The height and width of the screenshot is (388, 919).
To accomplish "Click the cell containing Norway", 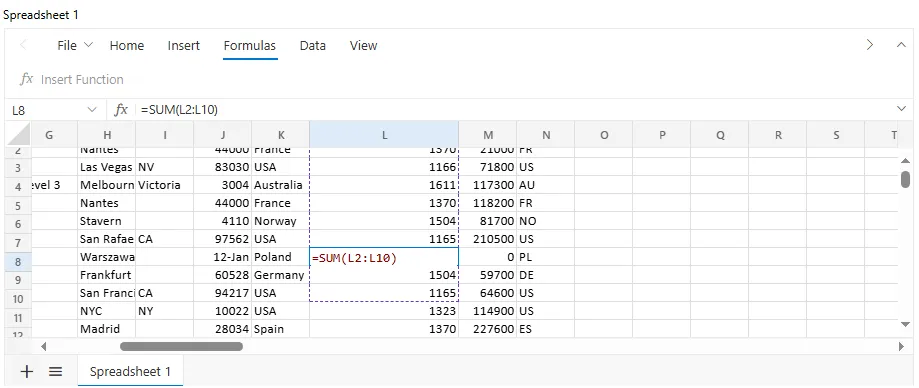I will tap(281, 221).
